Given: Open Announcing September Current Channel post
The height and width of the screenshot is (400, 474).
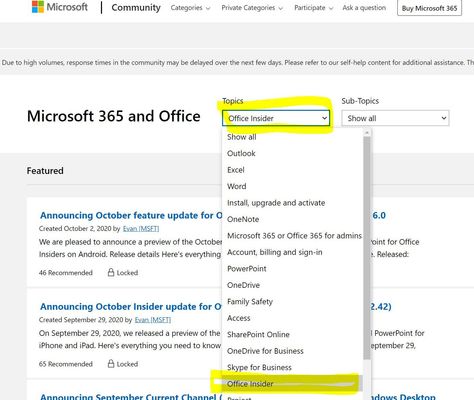Looking at the screenshot, I should click(131, 397).
